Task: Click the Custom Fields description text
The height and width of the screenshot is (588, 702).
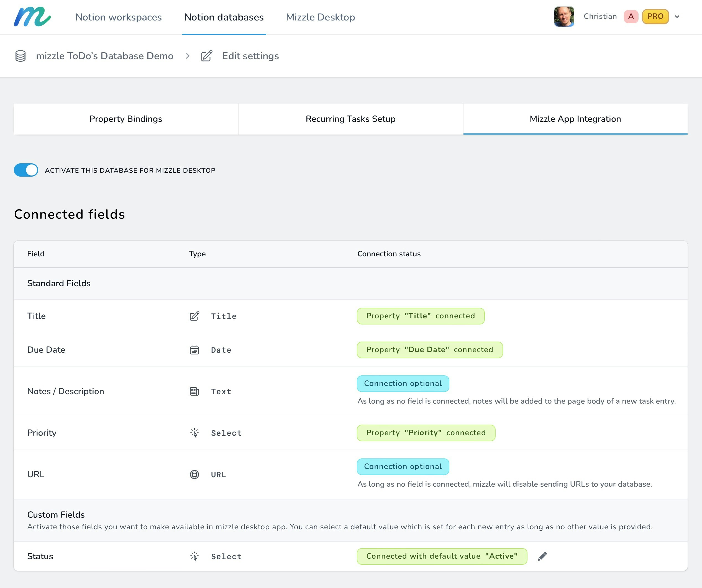Action: tap(340, 527)
